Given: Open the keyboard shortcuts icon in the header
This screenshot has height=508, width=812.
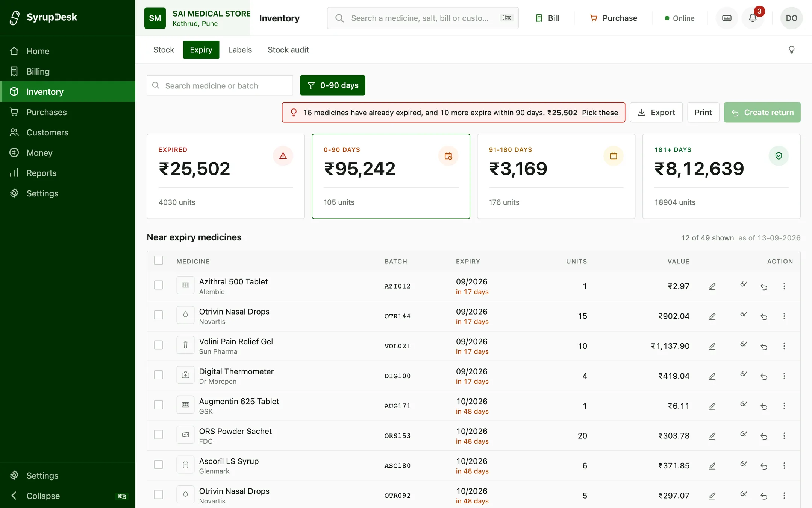Looking at the screenshot, I should click(x=727, y=18).
